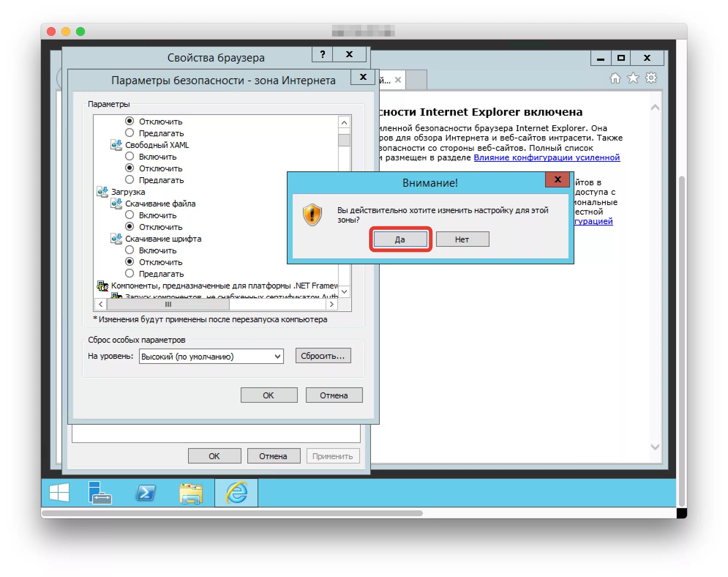The image size is (728, 577).
Task: Select Отключить under Скачивание шрифта
Action: click(130, 261)
